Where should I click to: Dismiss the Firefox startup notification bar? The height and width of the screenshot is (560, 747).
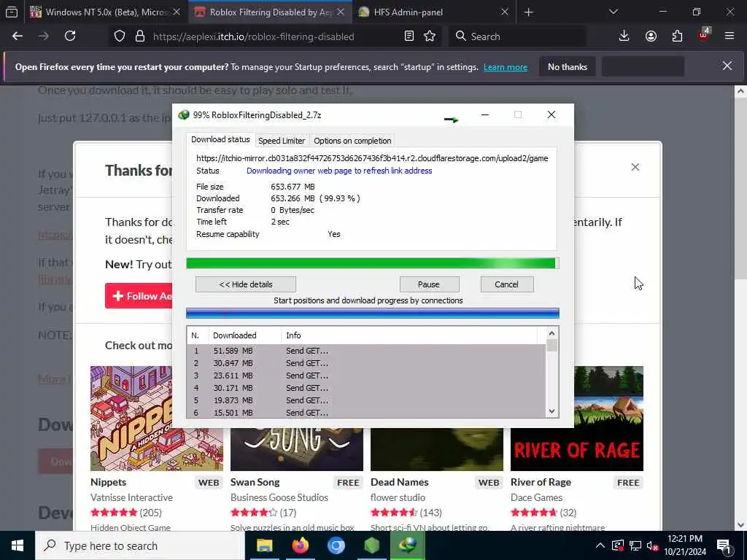(x=727, y=66)
